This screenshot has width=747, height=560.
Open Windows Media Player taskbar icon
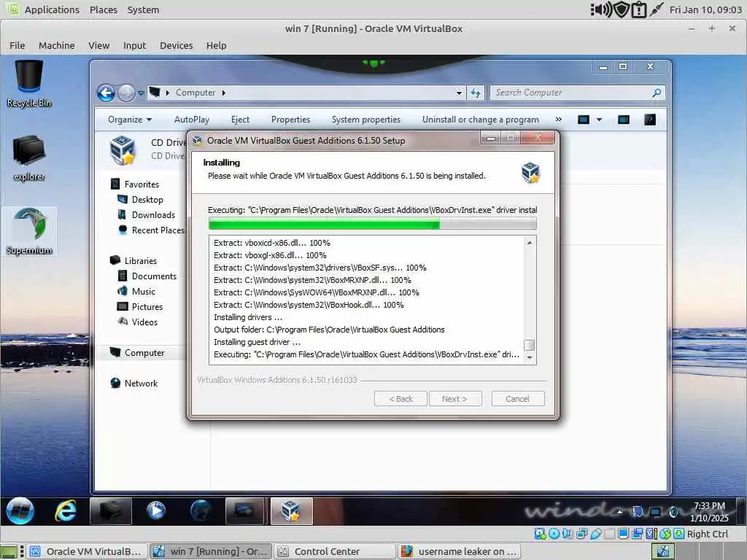(x=155, y=510)
